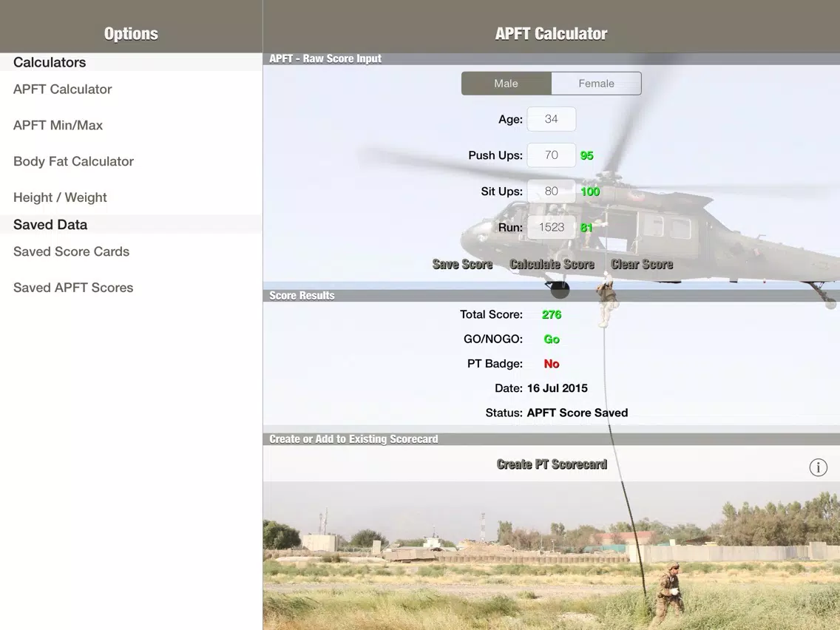
Task: Tap Create PT Scorecard button
Action: [x=552, y=464]
